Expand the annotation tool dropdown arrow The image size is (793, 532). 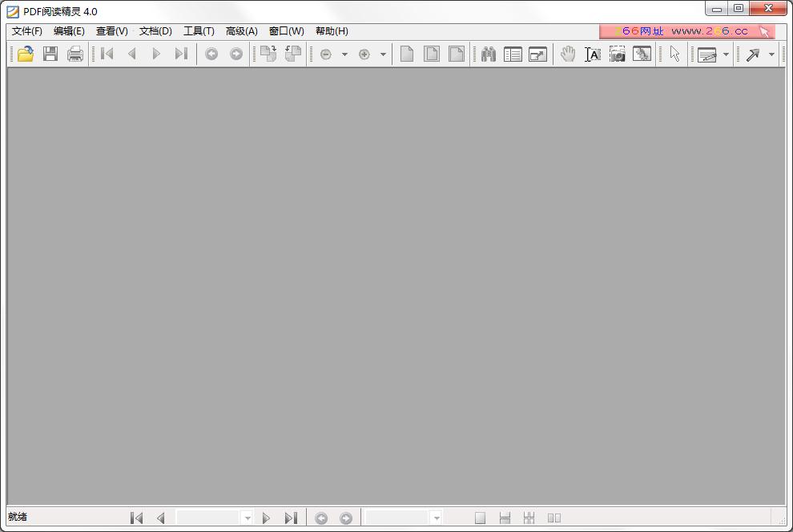tap(725, 54)
